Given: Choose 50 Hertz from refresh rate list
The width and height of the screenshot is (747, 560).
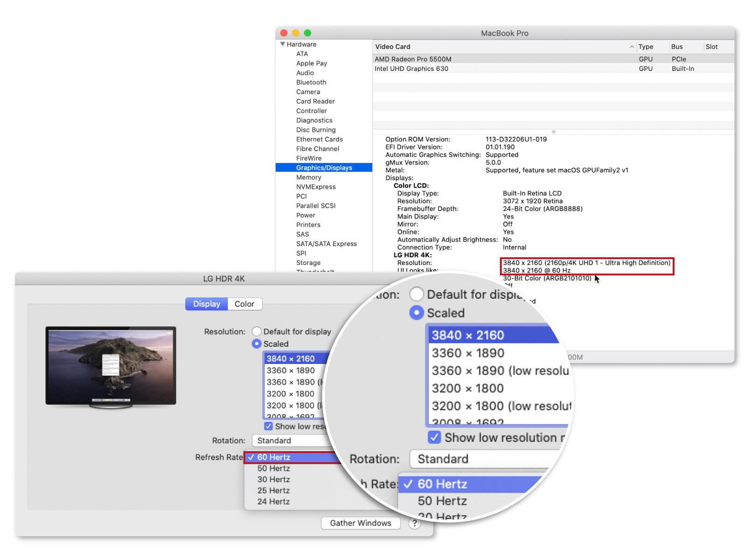Looking at the screenshot, I should pos(274,469).
